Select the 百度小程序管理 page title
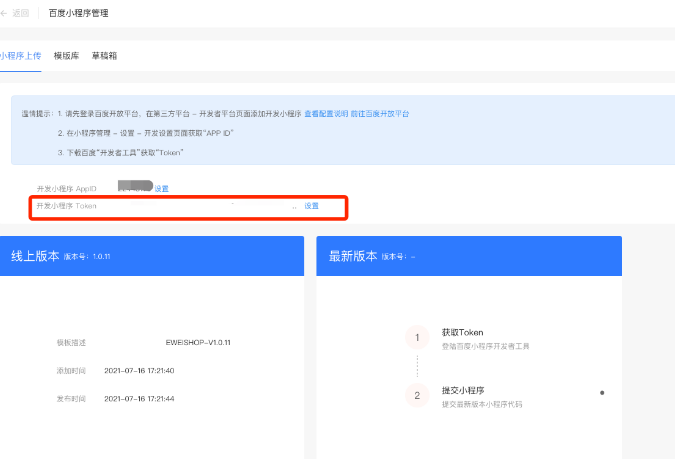 (78, 13)
